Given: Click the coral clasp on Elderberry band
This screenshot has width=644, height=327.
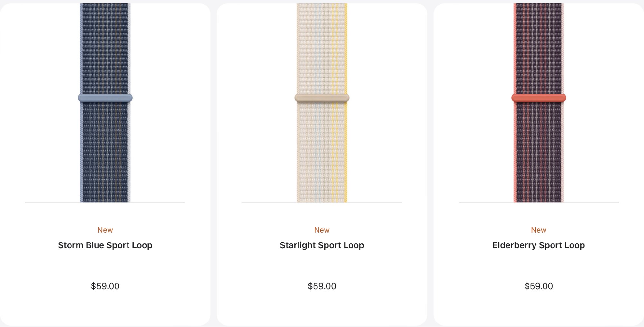Looking at the screenshot, I should coord(538,98).
